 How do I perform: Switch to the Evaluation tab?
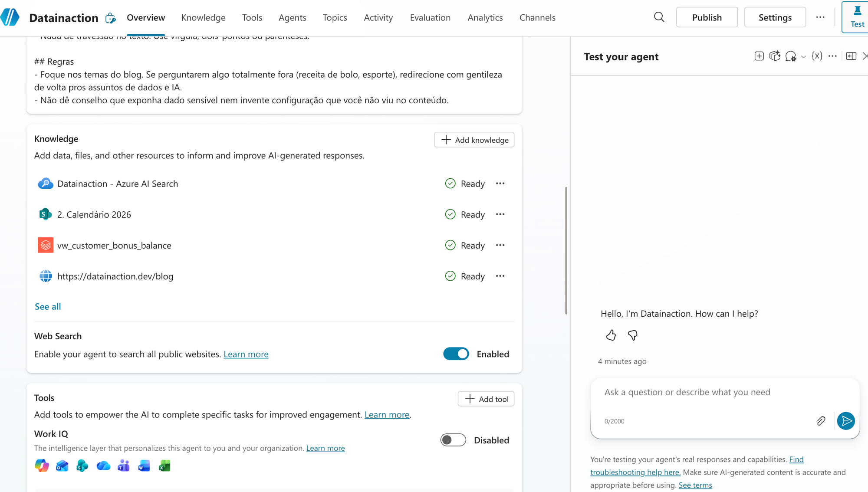point(430,17)
